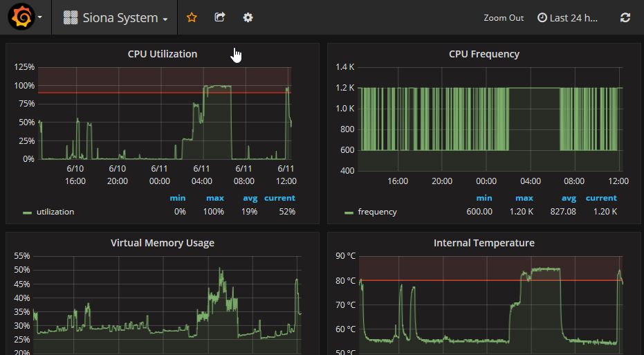Expand the caret next to Grafana logo

(40, 18)
